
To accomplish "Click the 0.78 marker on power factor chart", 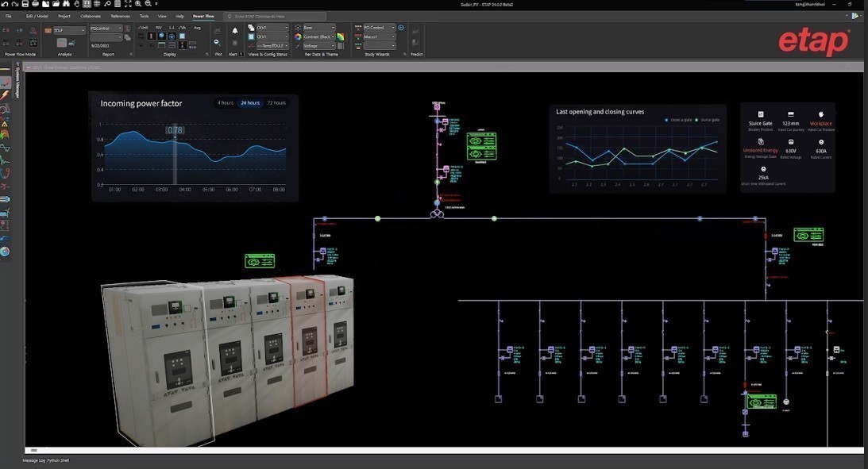I will tap(176, 130).
